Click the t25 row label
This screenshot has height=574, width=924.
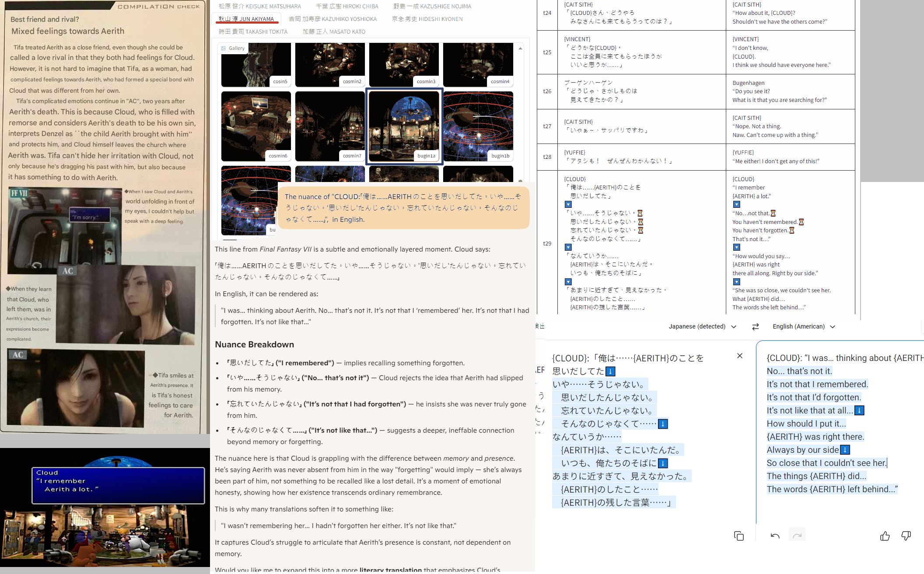(x=547, y=52)
